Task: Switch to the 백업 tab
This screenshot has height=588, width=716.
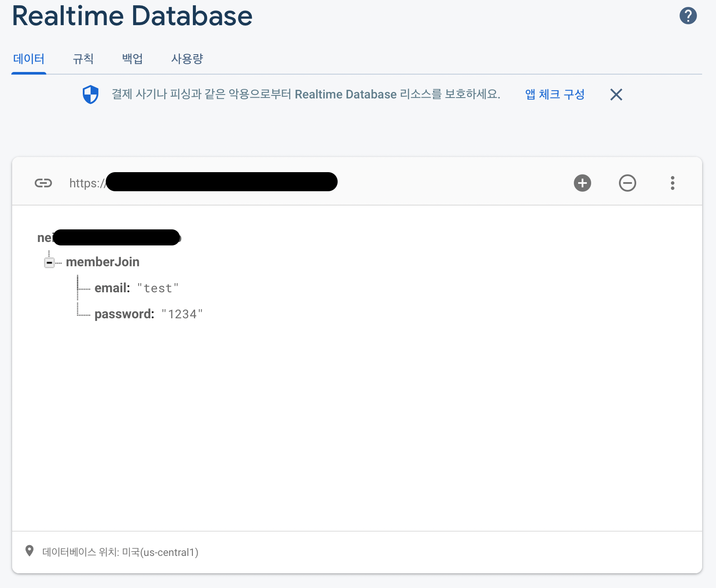Action: tap(132, 59)
